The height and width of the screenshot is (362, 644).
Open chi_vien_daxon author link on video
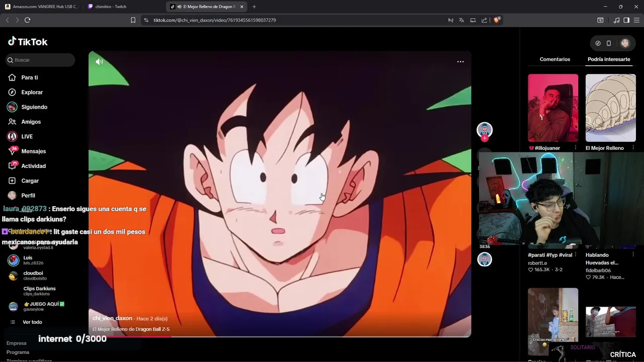click(112, 318)
